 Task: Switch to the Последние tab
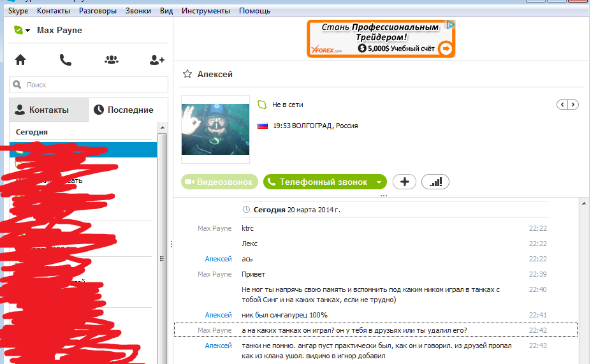(127, 110)
